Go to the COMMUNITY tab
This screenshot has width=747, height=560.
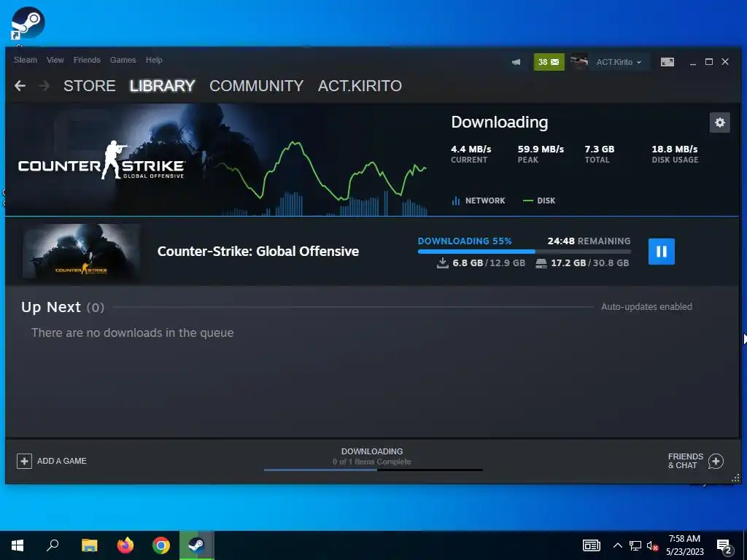[x=256, y=86]
